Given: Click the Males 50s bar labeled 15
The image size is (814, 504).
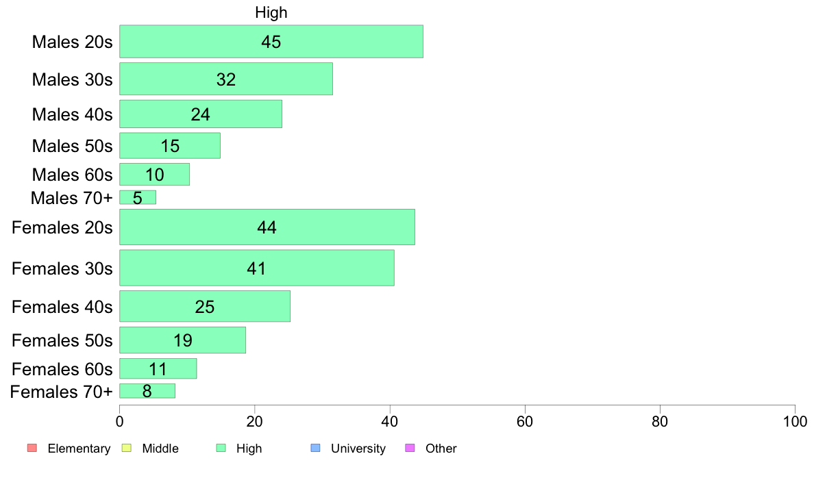Looking at the screenshot, I should pyautogui.click(x=171, y=145).
